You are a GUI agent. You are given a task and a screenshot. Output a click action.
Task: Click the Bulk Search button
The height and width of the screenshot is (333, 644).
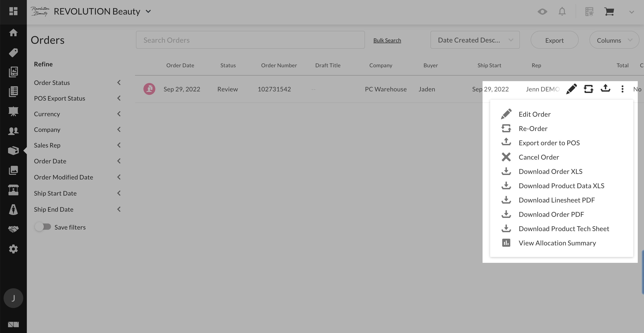coord(387,40)
